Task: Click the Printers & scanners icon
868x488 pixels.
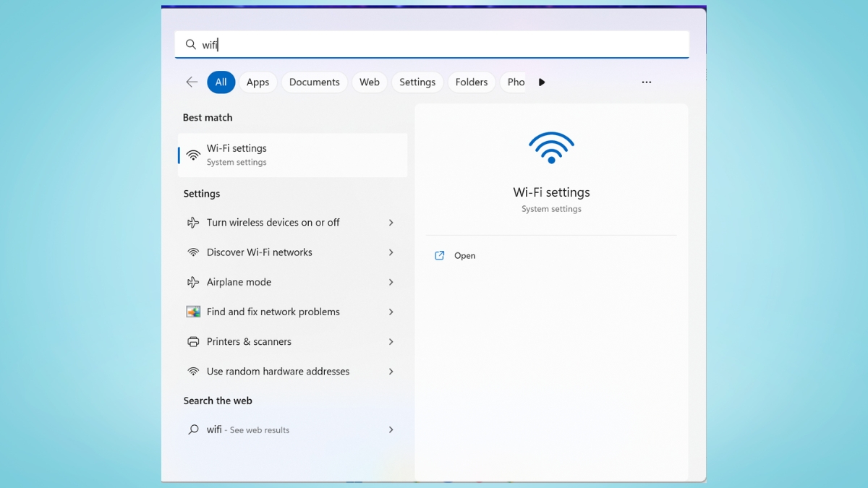Action: [192, 341]
